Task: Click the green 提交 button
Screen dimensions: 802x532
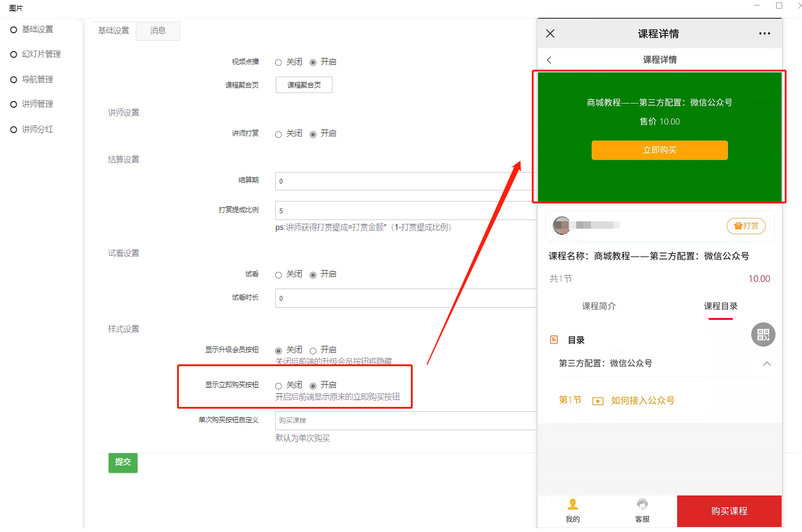Action: 123,462
